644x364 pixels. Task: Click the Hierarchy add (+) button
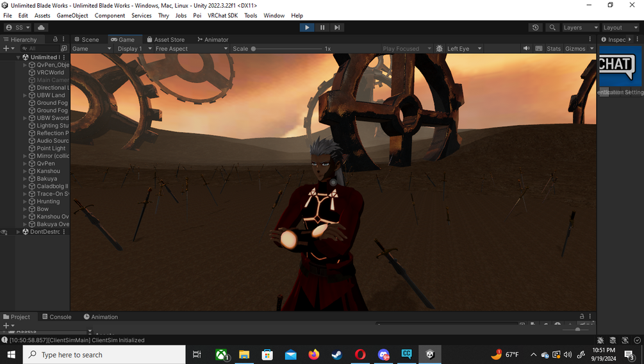[8, 49]
